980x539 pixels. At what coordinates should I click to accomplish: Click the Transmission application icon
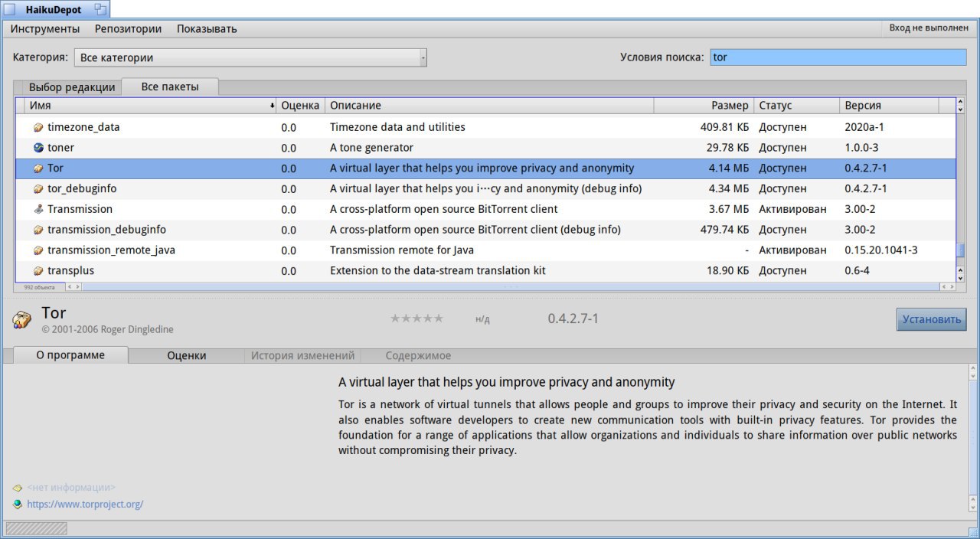point(38,209)
